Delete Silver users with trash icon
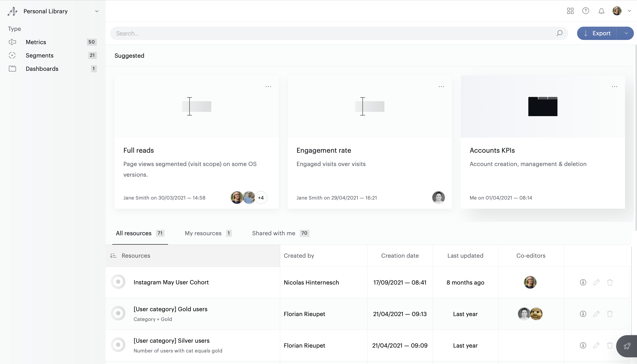 pyautogui.click(x=610, y=345)
